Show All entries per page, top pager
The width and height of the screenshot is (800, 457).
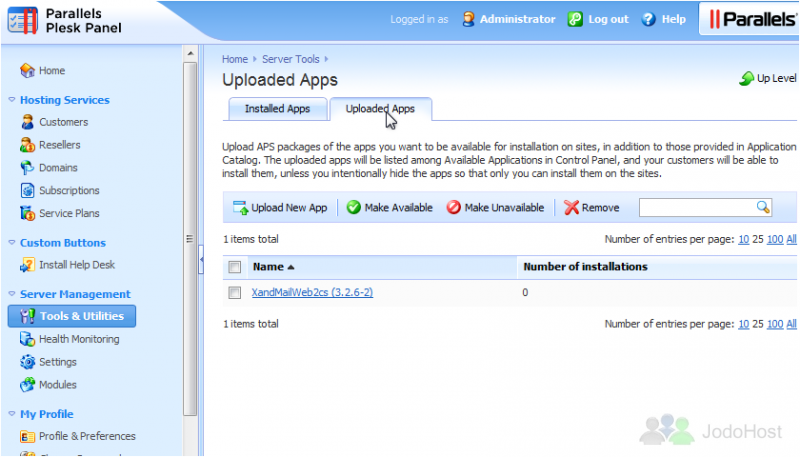(x=791, y=239)
